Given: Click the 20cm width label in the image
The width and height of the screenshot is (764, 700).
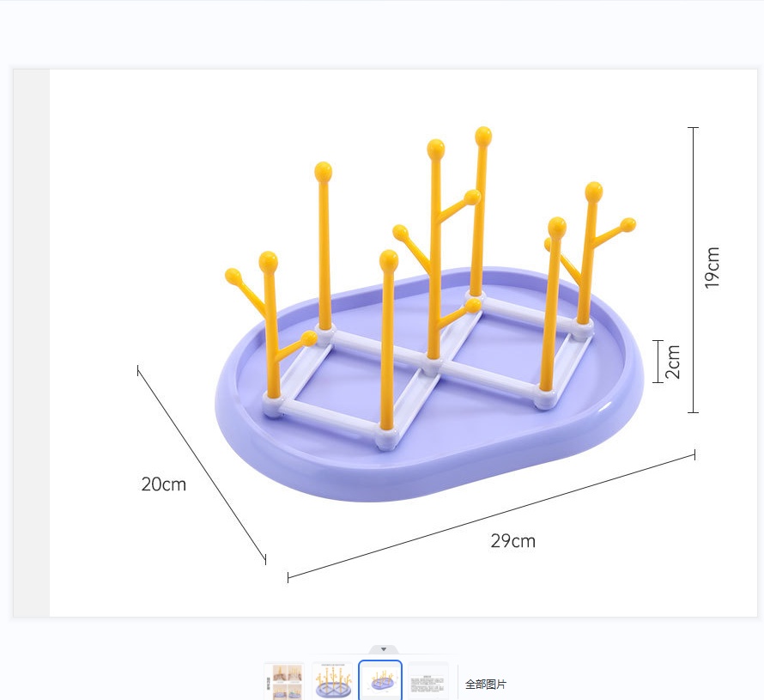Looking at the screenshot, I should (x=163, y=484).
